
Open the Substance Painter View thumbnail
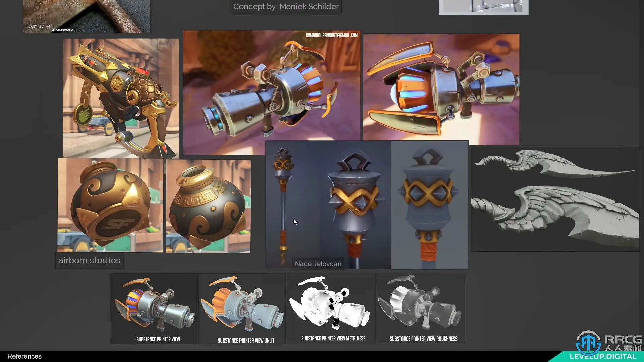(x=154, y=309)
